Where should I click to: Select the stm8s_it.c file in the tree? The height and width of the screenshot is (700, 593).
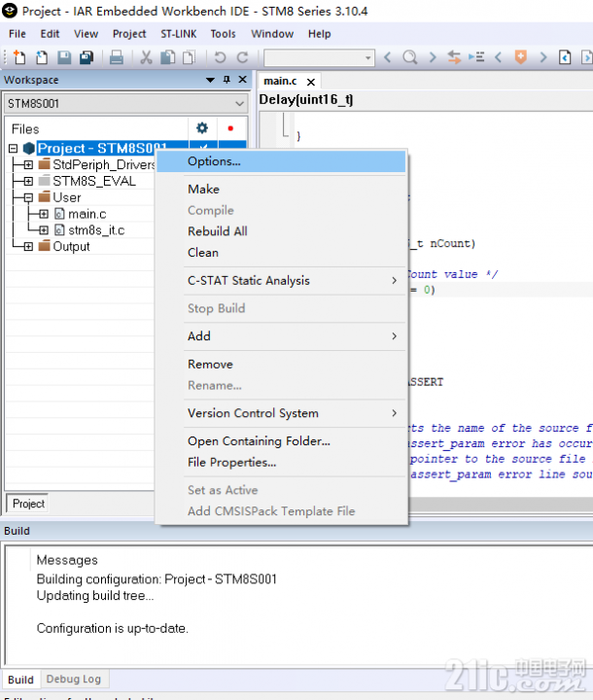[x=96, y=230]
